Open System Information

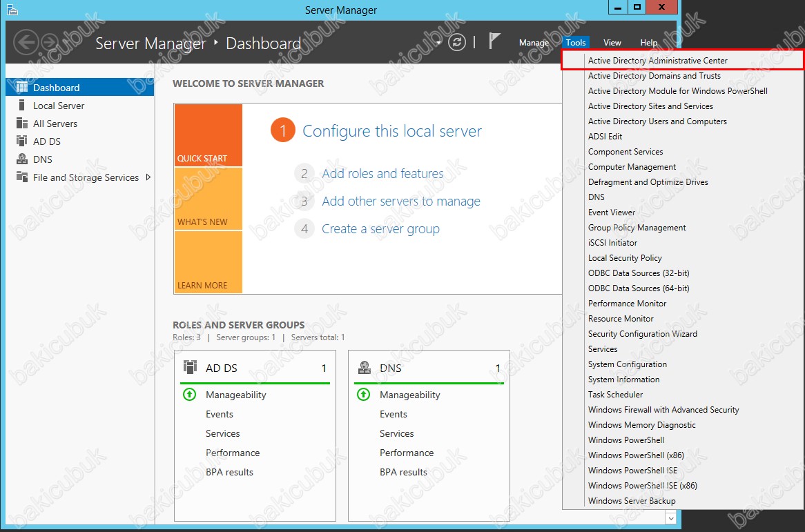click(x=683, y=379)
